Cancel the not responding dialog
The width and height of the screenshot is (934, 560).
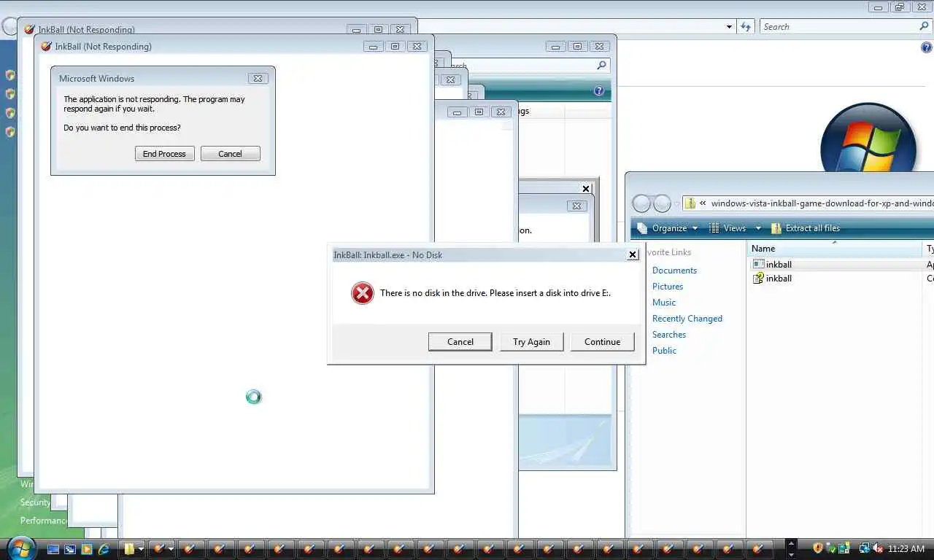230,154
